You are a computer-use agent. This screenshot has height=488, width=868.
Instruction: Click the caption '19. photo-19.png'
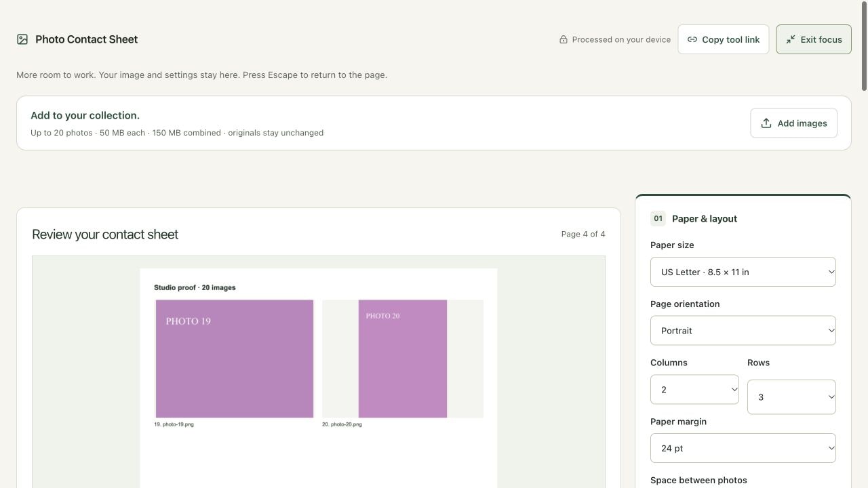pyautogui.click(x=174, y=424)
